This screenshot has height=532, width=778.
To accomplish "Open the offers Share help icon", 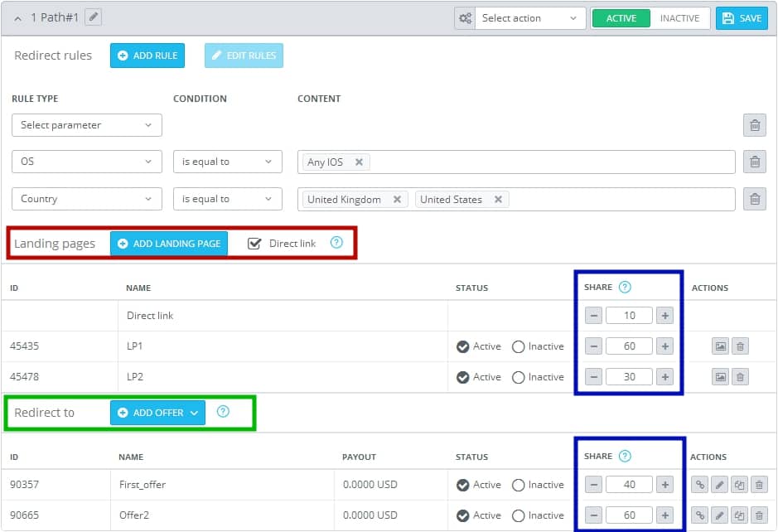I will click(x=626, y=456).
